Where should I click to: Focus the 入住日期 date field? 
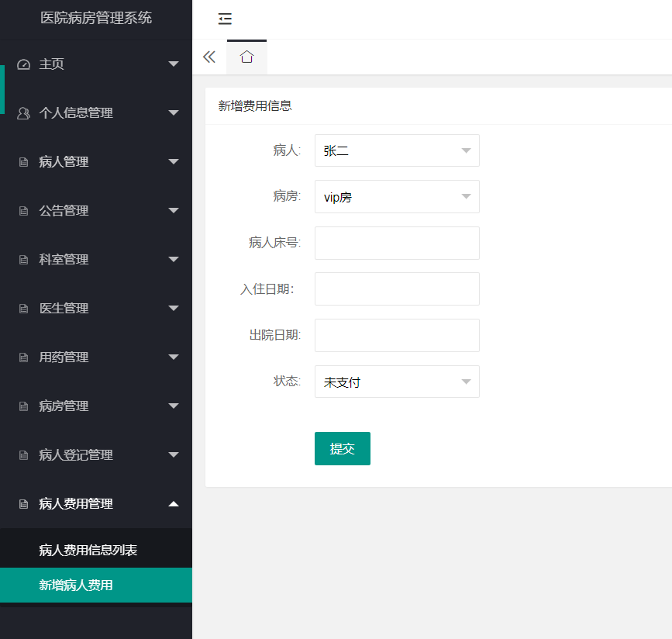pos(397,289)
